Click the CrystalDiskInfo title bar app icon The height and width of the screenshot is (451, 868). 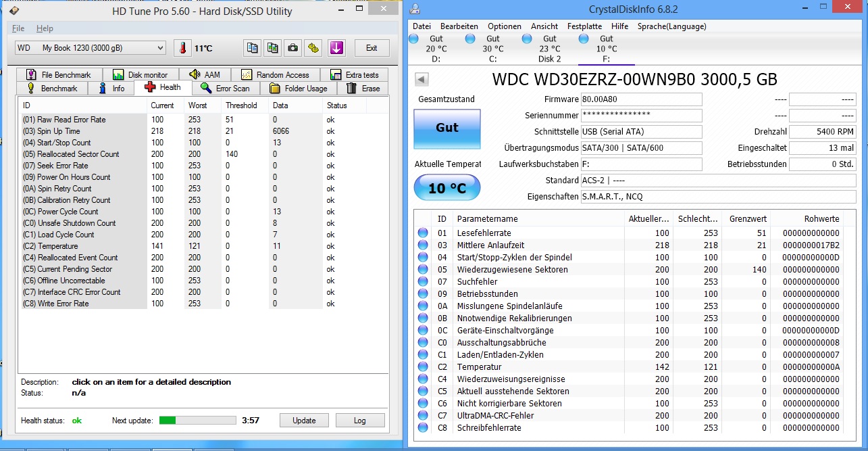click(416, 9)
